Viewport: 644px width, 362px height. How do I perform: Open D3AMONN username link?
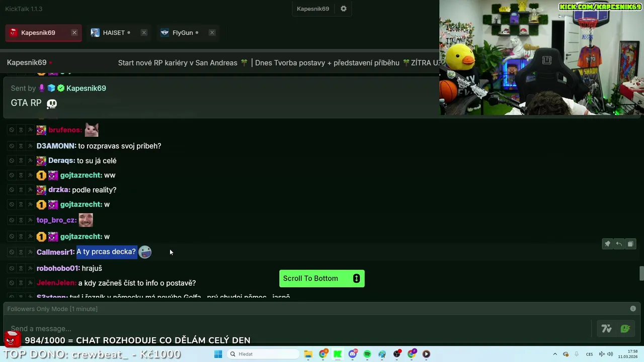click(x=56, y=146)
